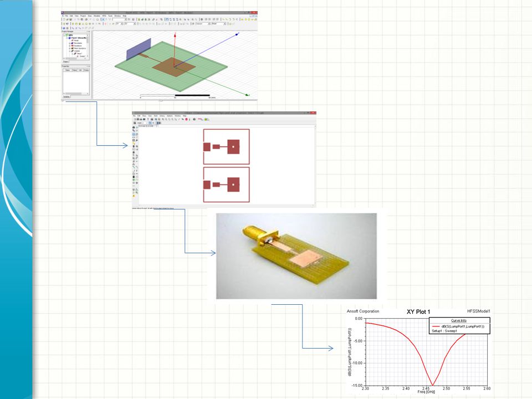Viewport: 532px width, 399px height.
Task: Select the Rectangle tool in Eagle side toolbar
Action: point(134,177)
